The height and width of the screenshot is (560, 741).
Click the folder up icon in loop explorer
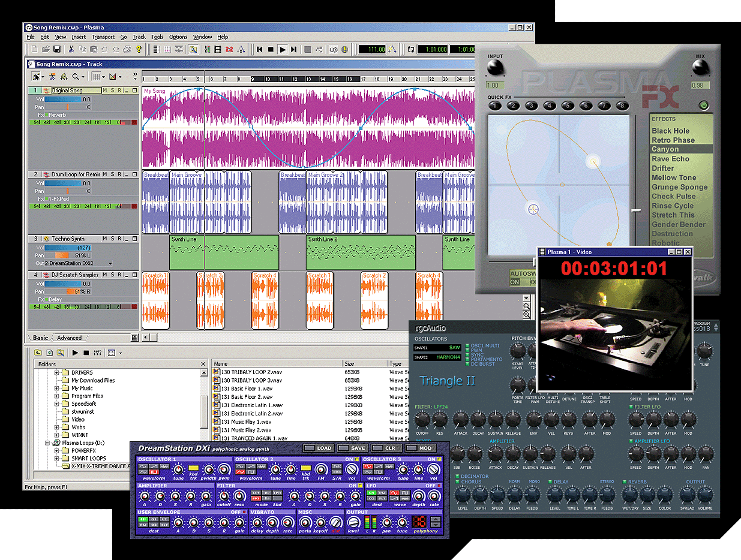39,353
